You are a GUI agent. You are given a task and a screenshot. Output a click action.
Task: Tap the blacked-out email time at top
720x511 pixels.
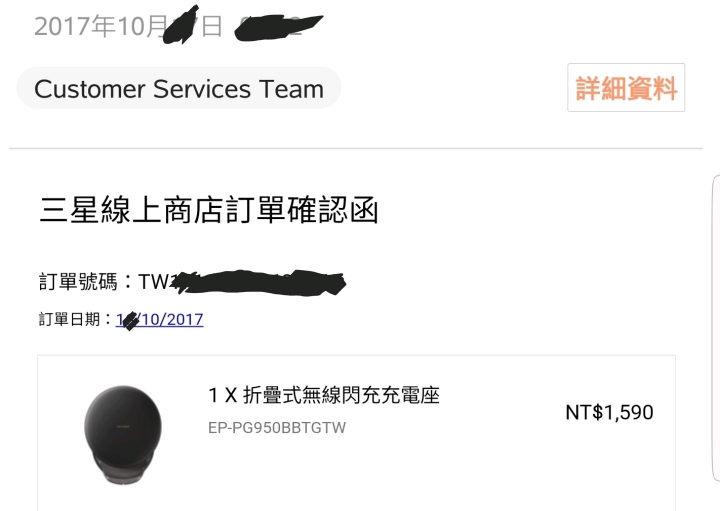click(278, 27)
